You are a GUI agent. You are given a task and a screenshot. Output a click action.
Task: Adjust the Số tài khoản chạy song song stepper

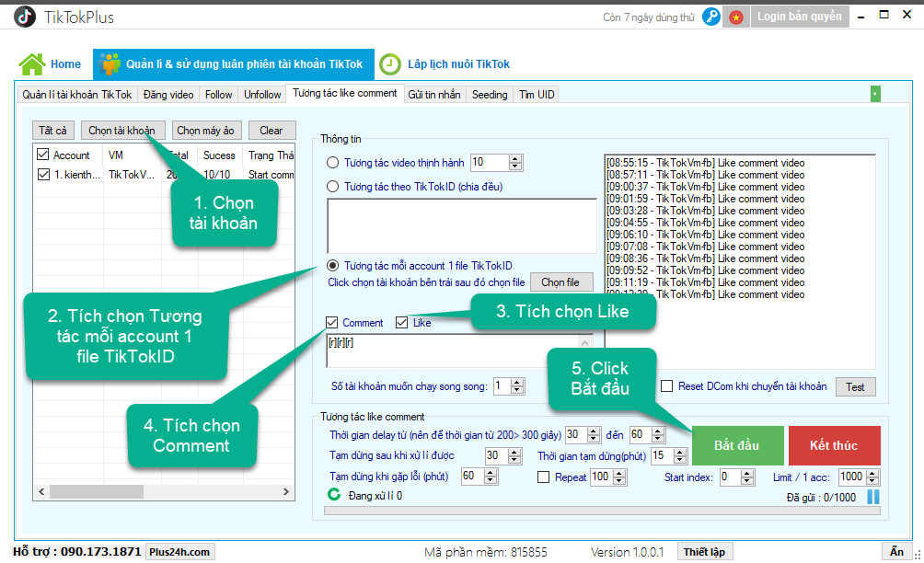point(517,386)
